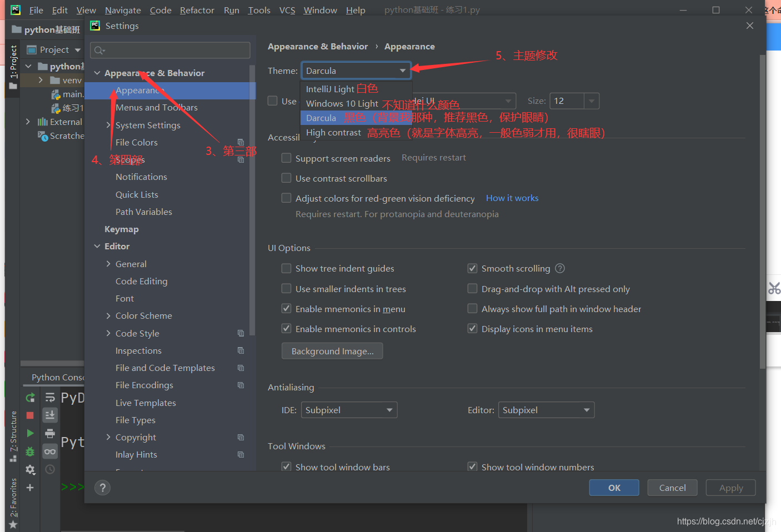Click the show variables glasses icon

[x=50, y=451]
